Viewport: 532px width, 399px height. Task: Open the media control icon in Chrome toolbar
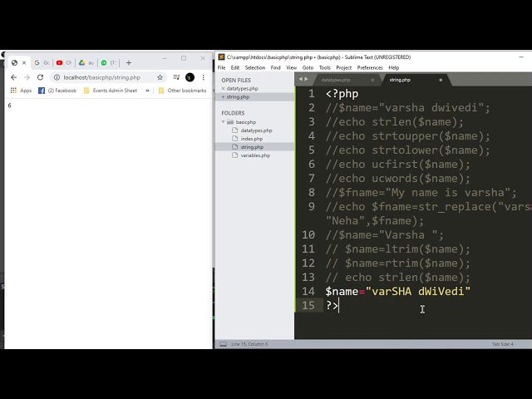coord(176,77)
